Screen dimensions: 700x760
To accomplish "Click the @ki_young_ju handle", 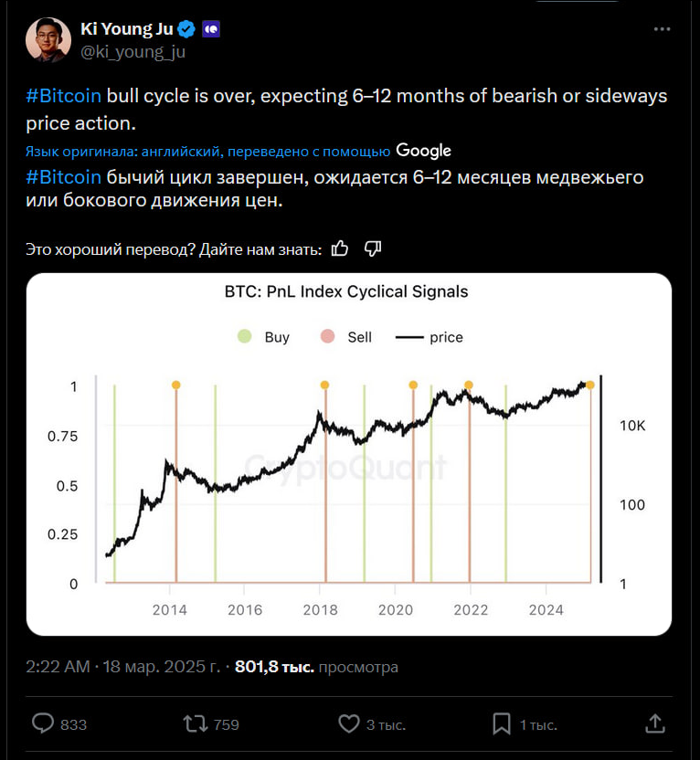I will pyautogui.click(x=133, y=52).
